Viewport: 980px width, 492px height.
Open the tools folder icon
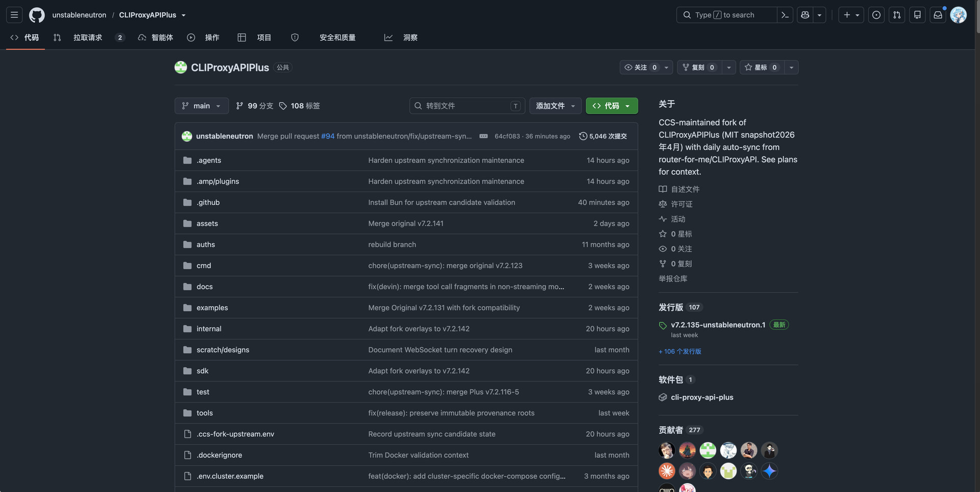pos(187,413)
